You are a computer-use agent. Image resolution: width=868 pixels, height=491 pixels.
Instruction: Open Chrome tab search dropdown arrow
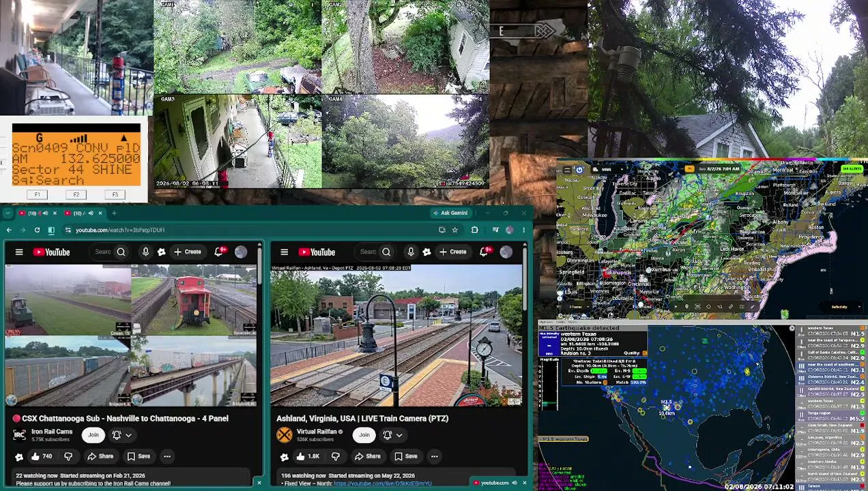coord(8,213)
